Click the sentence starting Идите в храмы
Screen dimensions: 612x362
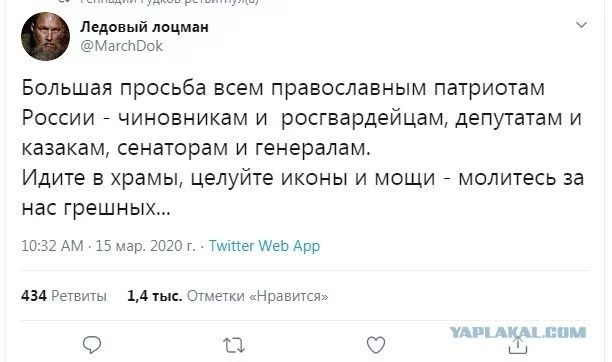[303, 192]
